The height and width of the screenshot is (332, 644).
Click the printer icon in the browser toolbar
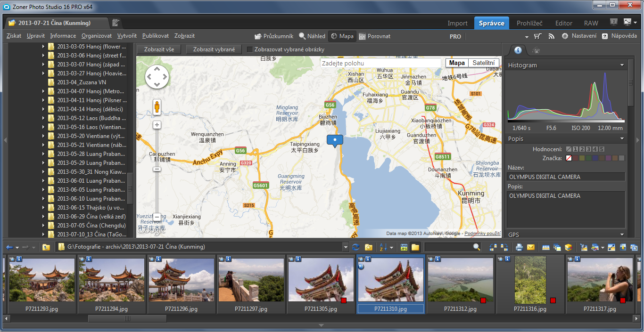pos(519,247)
